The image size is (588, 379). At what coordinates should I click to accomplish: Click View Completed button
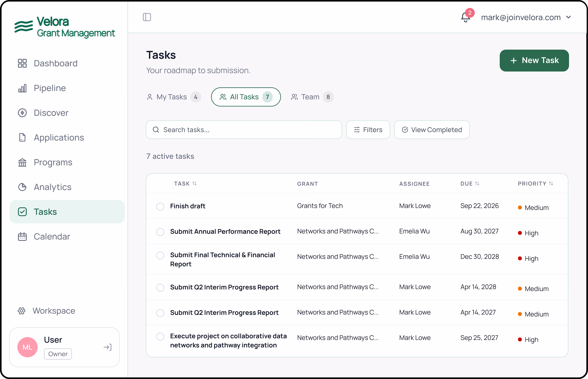click(432, 130)
